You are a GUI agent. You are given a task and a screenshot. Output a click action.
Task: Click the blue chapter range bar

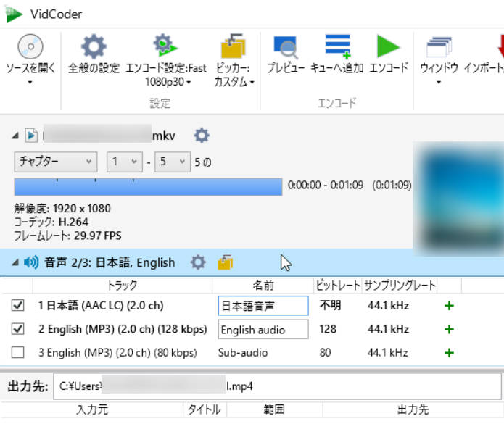coord(148,187)
